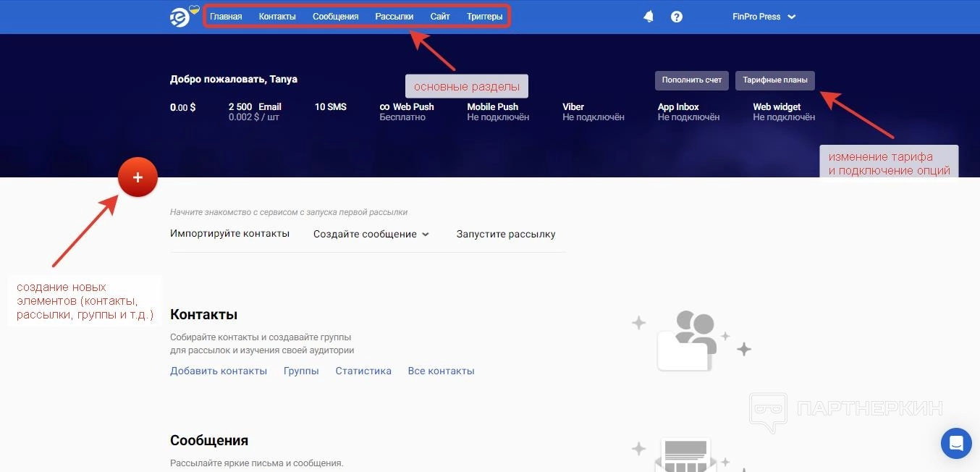Image resolution: width=980 pixels, height=472 pixels.
Task: Go to the Главная menu item
Action: [226, 17]
